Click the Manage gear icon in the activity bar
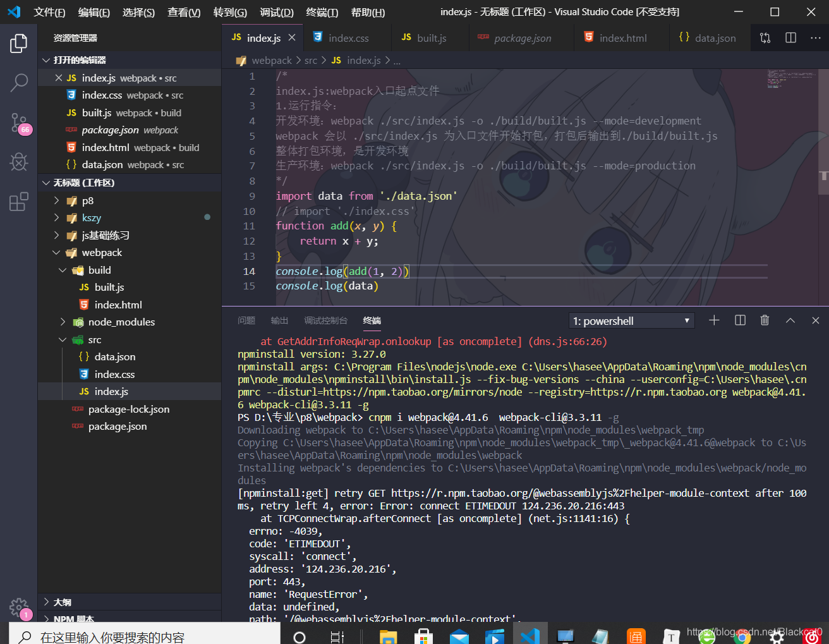 19,608
